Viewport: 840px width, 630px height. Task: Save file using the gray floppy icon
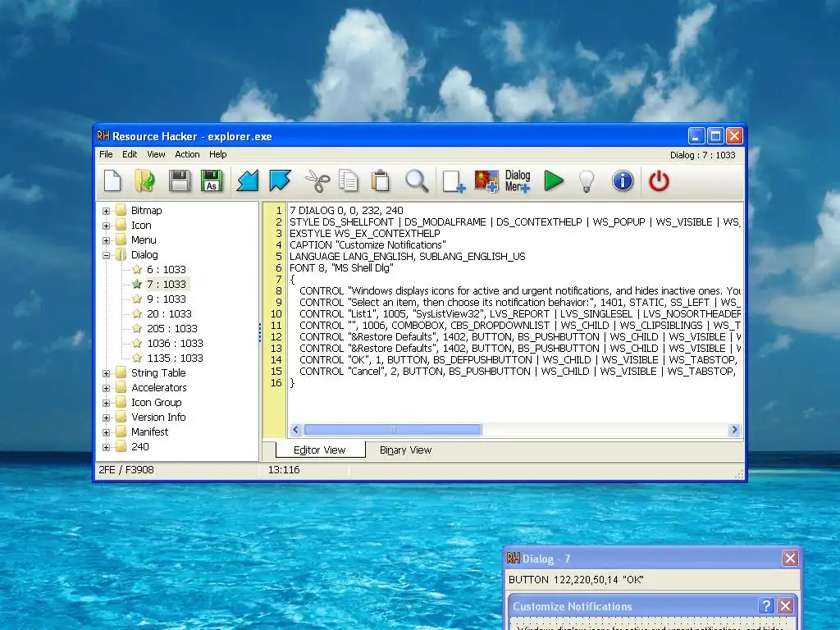coord(180,180)
